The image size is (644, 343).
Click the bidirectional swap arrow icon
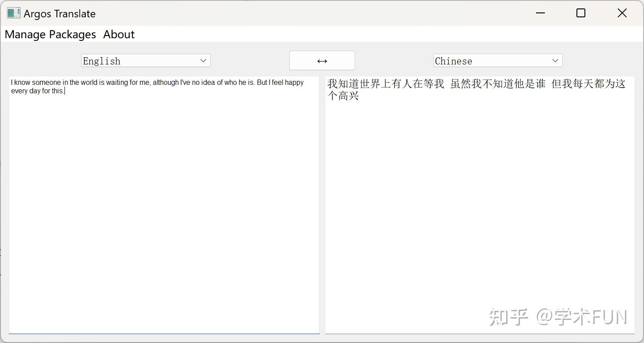click(322, 60)
